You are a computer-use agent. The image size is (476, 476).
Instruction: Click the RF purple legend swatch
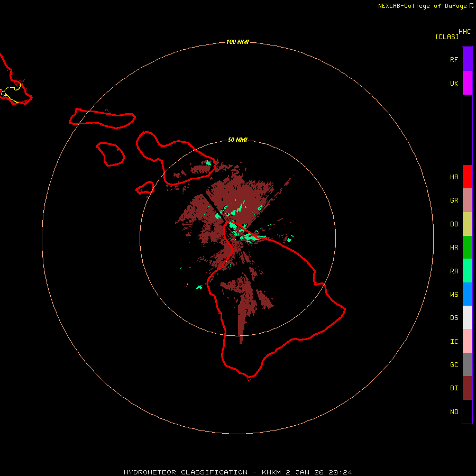coord(467,59)
